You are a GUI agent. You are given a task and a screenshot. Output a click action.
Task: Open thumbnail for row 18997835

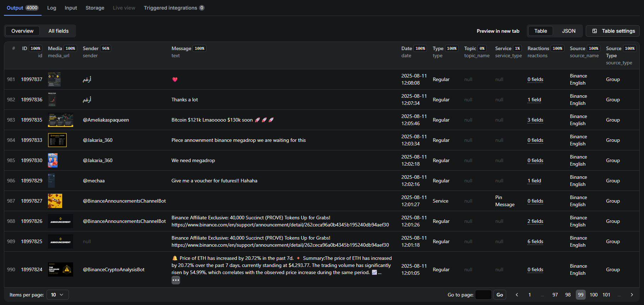60,120
